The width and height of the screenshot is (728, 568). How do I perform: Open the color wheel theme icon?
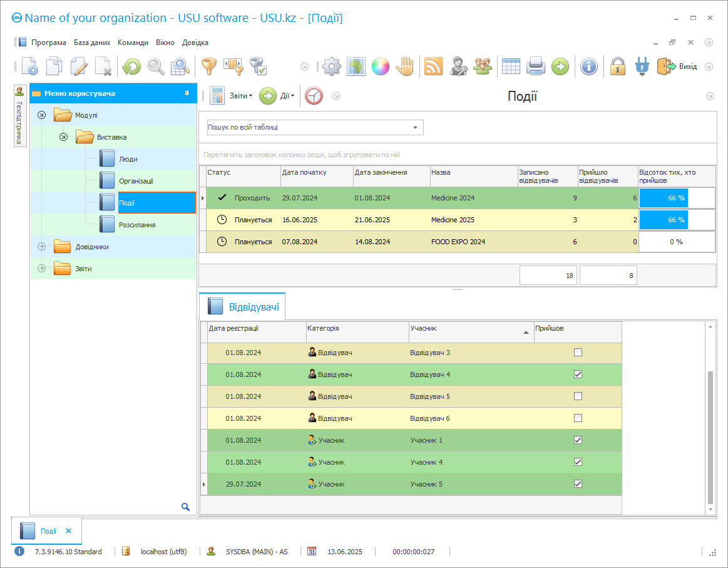tap(380, 66)
